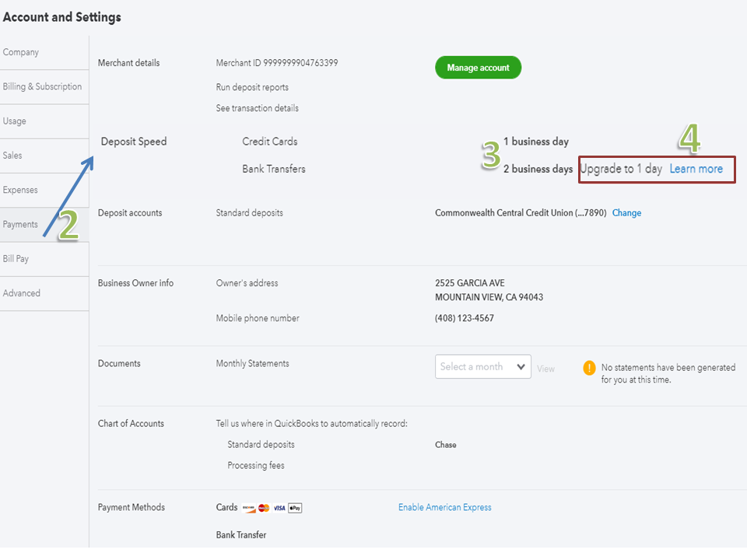Viewport: 747px width, 560px height.
Task: Open Run deposit reports link
Action: (x=252, y=87)
